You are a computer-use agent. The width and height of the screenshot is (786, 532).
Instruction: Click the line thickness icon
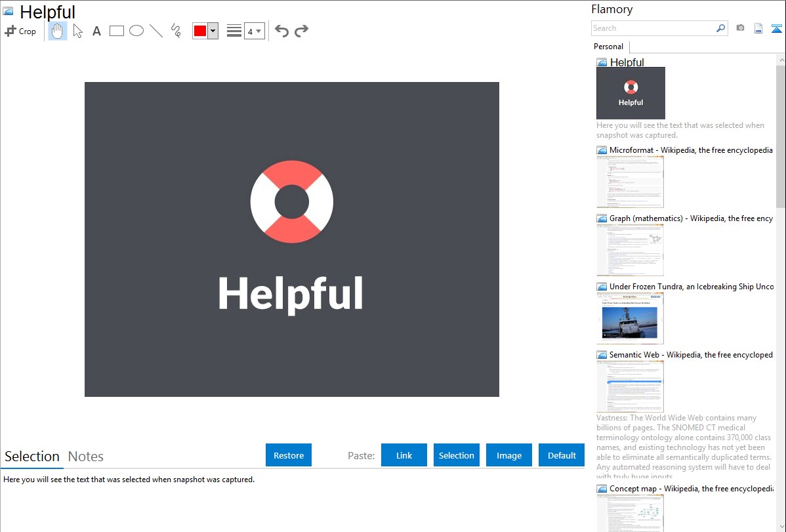click(234, 31)
